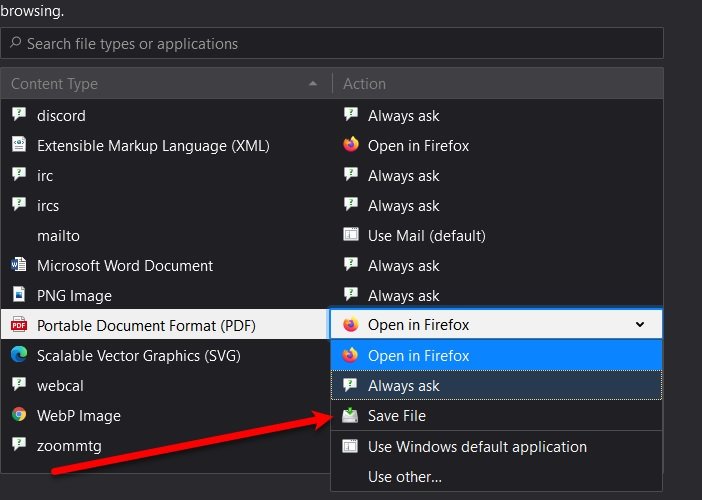This screenshot has height=500, width=702.
Task: Select Save File from the dropdown
Action: (x=397, y=416)
